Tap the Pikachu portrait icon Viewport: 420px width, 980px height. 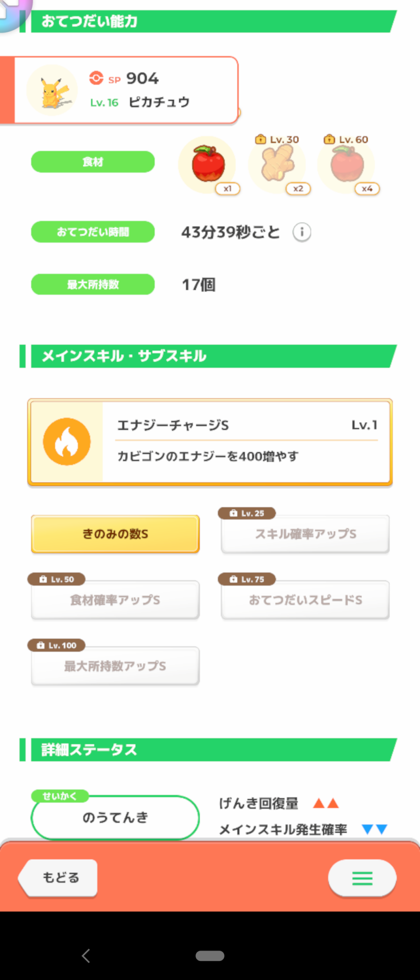52,90
